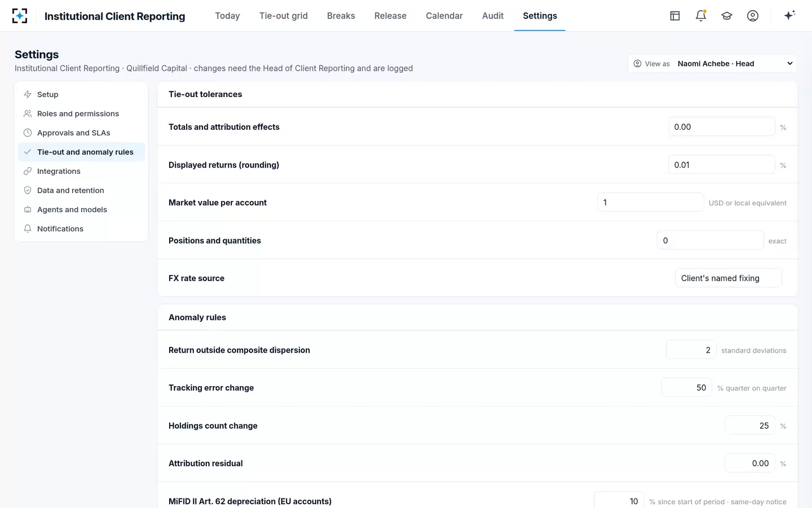This screenshot has height=508, width=812.
Task: Click the Totals and attribution effects tolerance field
Action: click(x=721, y=126)
